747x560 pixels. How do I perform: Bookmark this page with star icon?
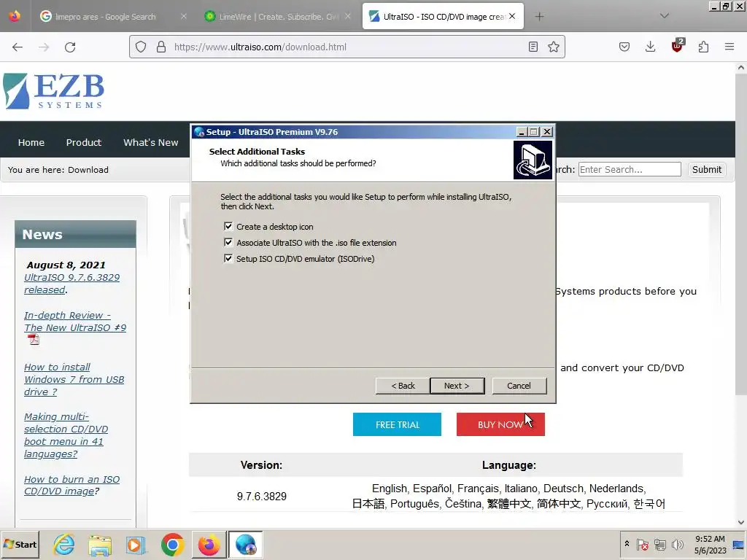pyautogui.click(x=553, y=47)
